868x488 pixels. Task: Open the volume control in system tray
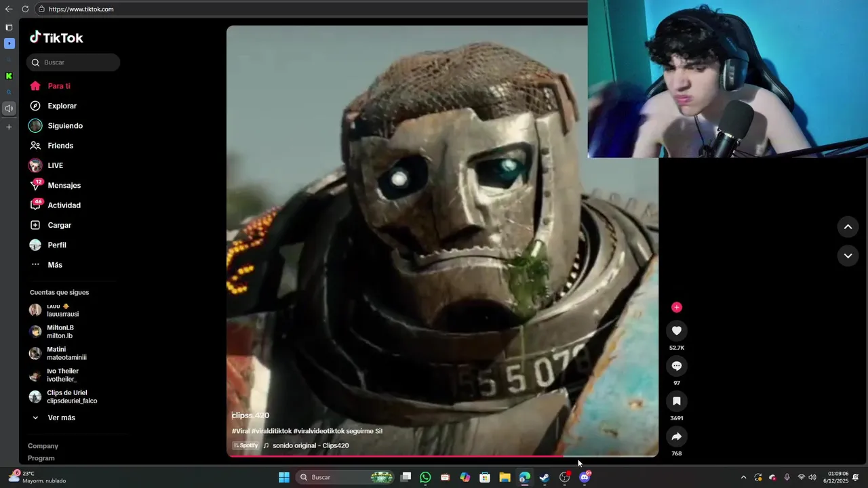pos(812,477)
